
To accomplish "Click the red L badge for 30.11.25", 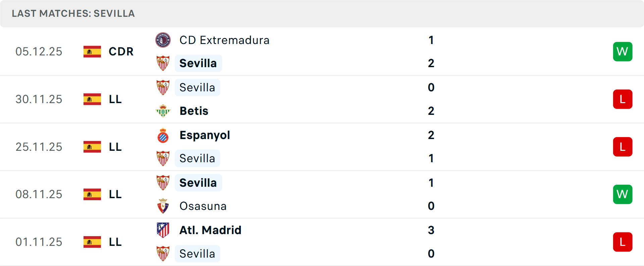I will coord(623,99).
